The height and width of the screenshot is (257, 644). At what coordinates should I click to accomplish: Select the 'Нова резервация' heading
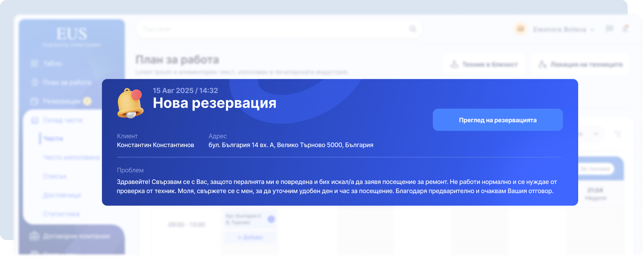point(214,103)
